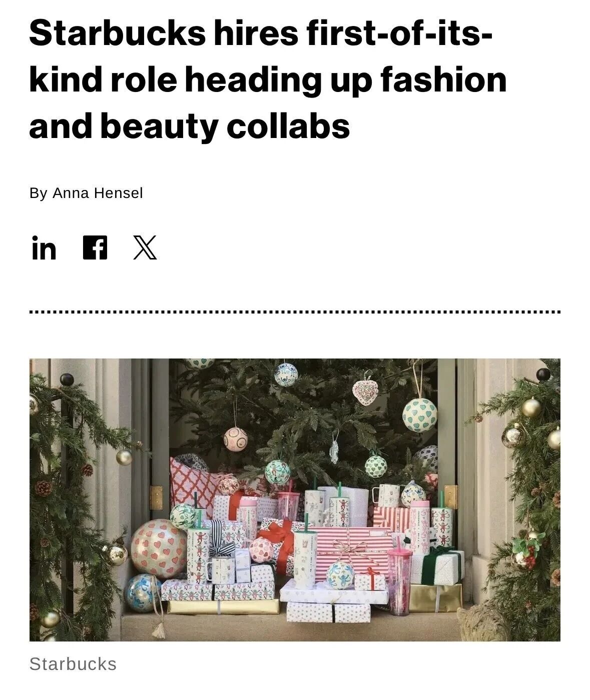Click the blue ornament with the bow
Image resolution: width=590 pixels, height=700 pixels.
143,592
